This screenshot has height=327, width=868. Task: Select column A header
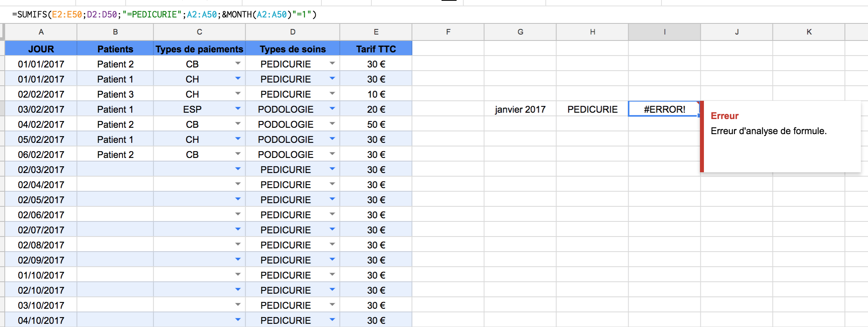click(x=41, y=32)
